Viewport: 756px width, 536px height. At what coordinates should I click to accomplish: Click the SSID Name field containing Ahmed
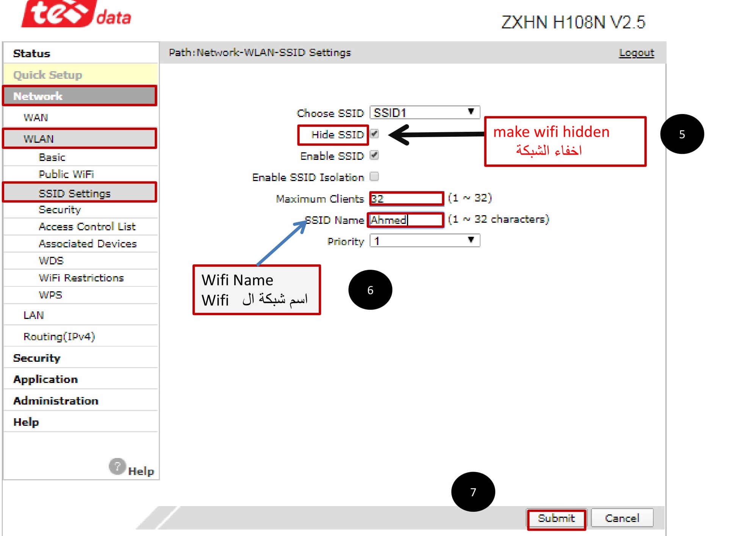click(x=406, y=220)
